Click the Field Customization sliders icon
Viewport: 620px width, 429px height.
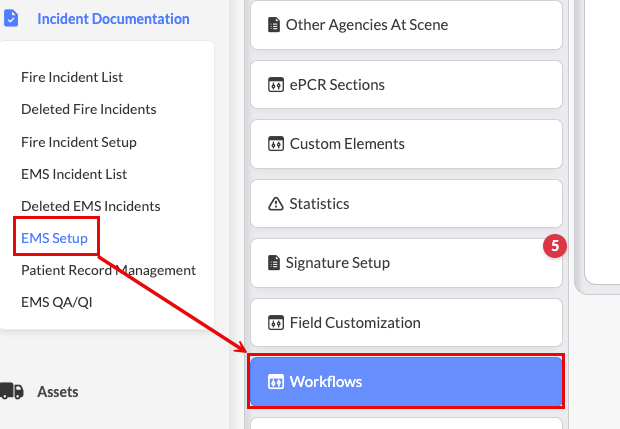(x=276, y=323)
